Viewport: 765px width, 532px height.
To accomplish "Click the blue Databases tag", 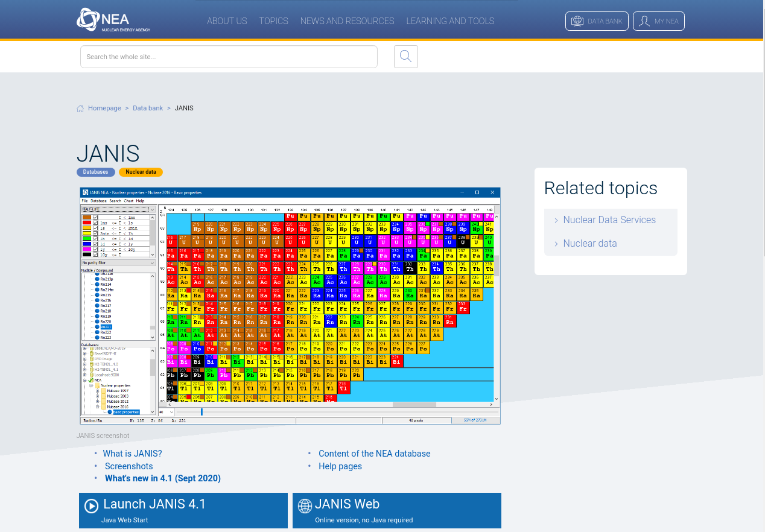I will pos(96,172).
